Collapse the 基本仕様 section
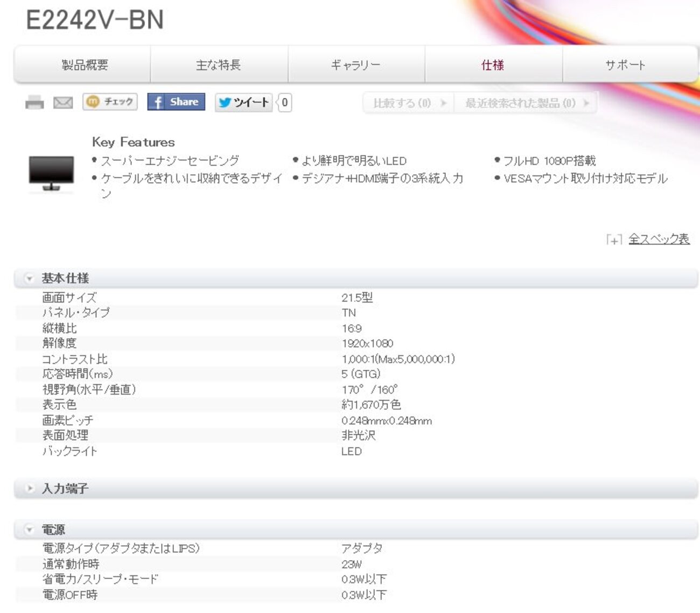 tap(30, 278)
